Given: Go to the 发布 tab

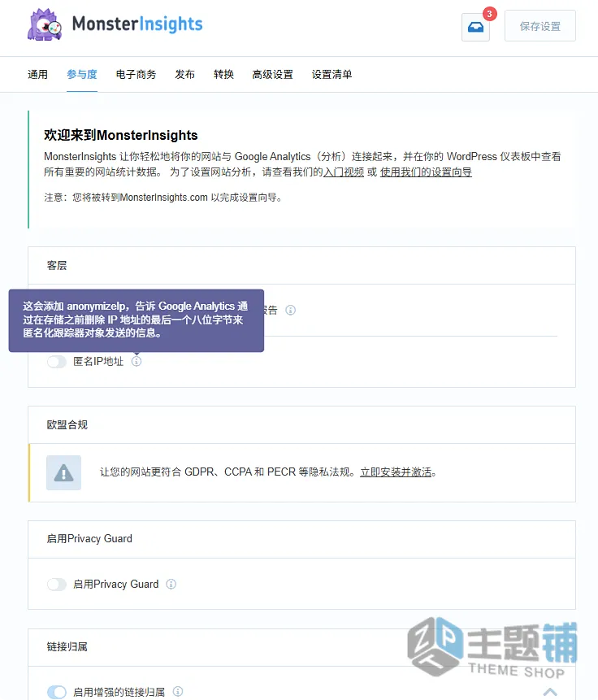Looking at the screenshot, I should (x=184, y=75).
